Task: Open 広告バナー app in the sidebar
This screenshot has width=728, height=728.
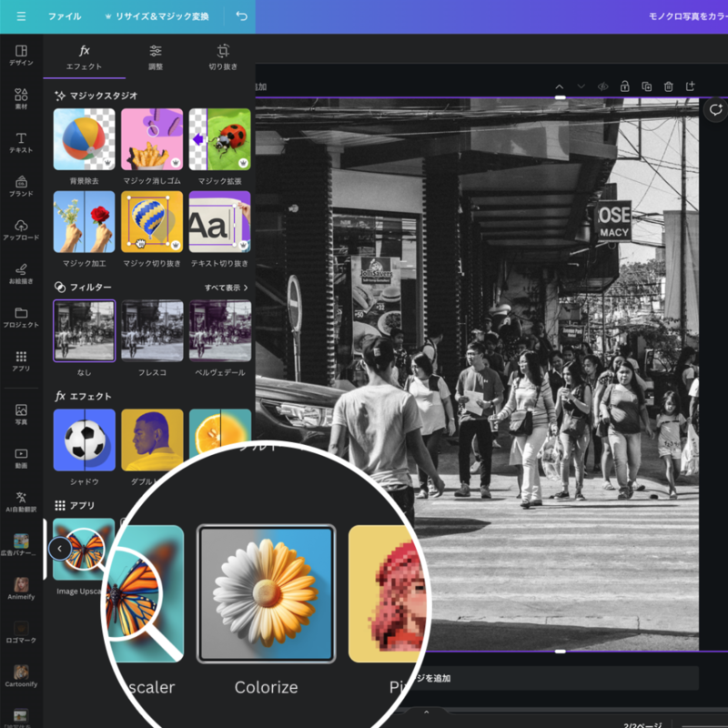Action: (21, 544)
